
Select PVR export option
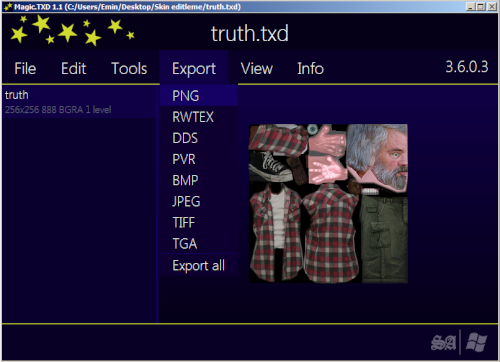199,159
